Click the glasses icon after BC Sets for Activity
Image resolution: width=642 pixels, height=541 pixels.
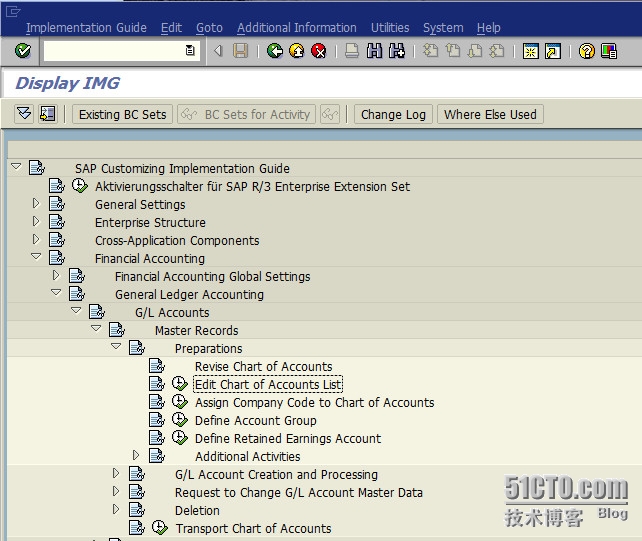(x=330, y=114)
